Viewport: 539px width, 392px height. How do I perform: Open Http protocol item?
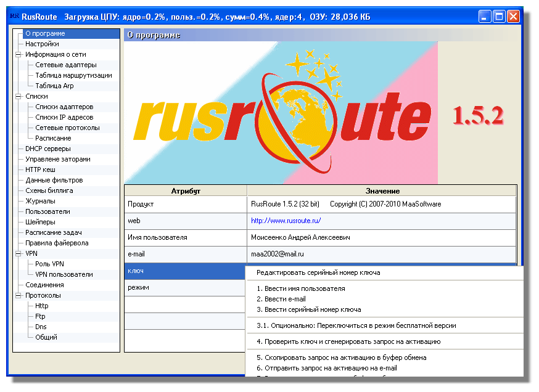[41, 306]
